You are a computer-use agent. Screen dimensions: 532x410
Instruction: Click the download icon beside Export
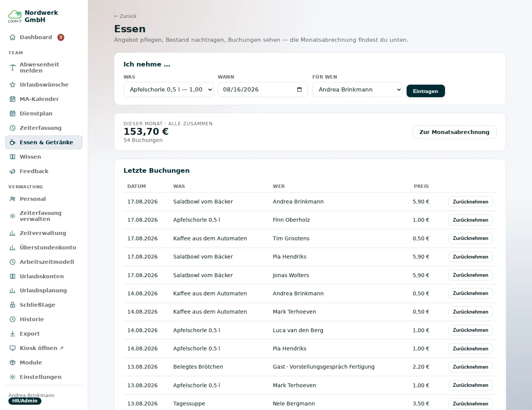coord(13,334)
